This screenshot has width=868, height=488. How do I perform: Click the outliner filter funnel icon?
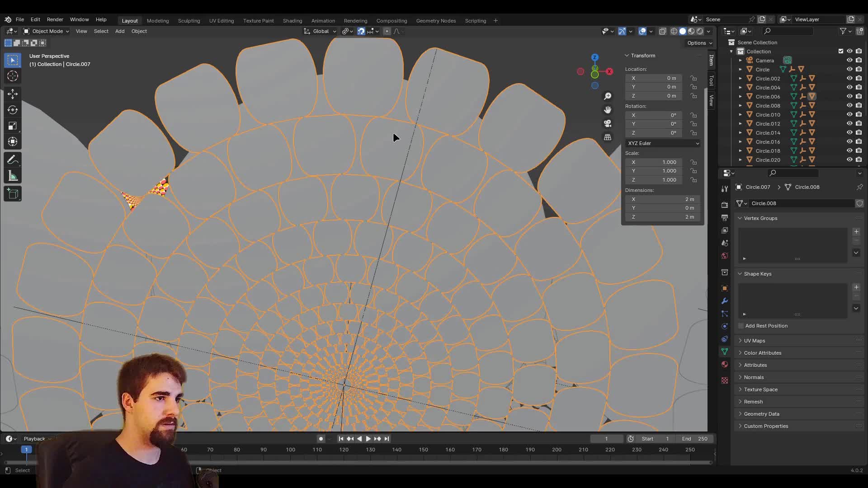(x=843, y=31)
